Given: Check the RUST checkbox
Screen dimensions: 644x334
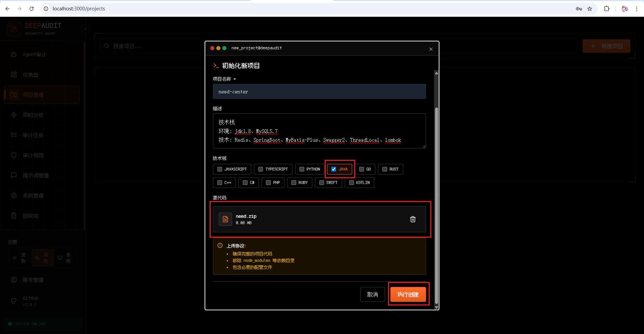Looking at the screenshot, I should (x=384, y=169).
